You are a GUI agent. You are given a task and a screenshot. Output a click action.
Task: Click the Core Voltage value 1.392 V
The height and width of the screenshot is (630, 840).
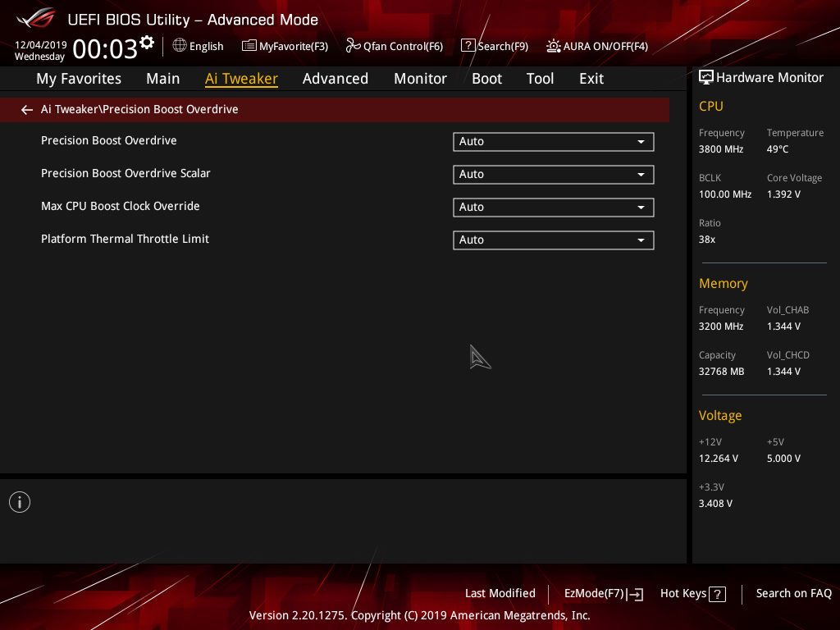pos(783,194)
